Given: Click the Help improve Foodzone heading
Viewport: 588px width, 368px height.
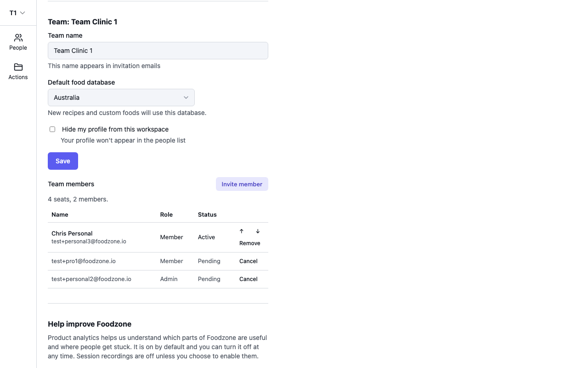Looking at the screenshot, I should tap(90, 324).
